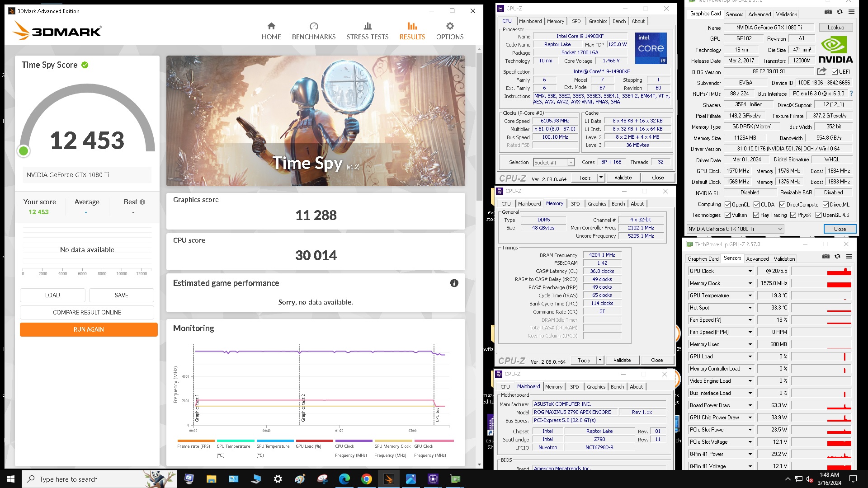Click the Time Spy artwork thumbnail
This screenshot has height=488, width=868.
pyautogui.click(x=316, y=121)
